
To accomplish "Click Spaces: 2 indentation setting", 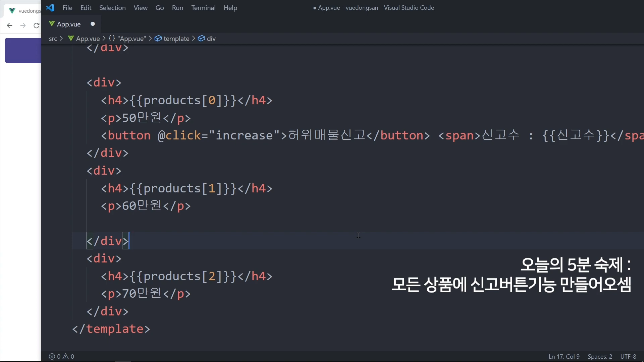I will tap(600, 356).
